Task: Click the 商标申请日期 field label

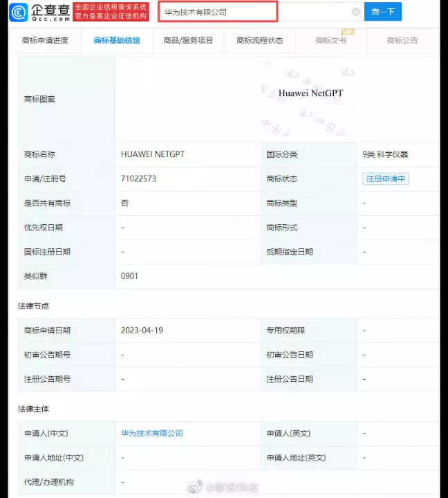Action: [x=47, y=331]
